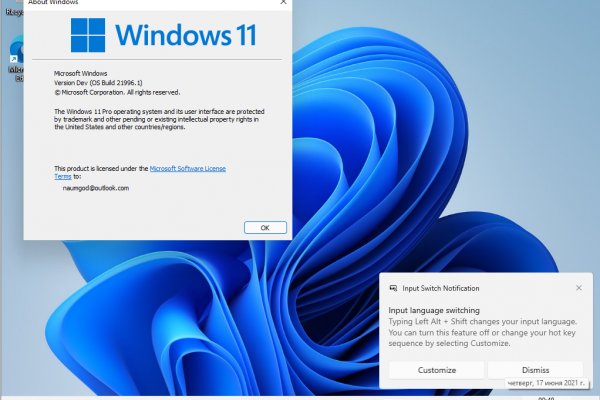Image resolution: width=600 pixels, height=400 pixels.
Task: Close the input switch notification with X
Action: [x=578, y=288]
